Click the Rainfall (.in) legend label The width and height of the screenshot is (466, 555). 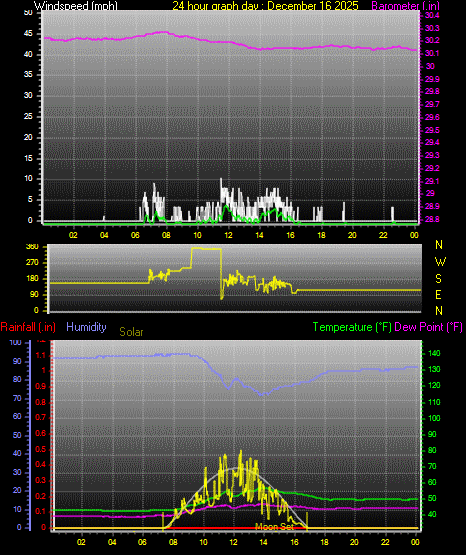(28, 327)
